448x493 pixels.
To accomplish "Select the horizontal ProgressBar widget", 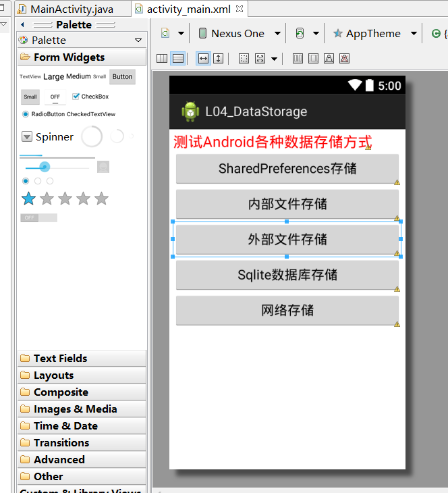I will coord(57,156).
